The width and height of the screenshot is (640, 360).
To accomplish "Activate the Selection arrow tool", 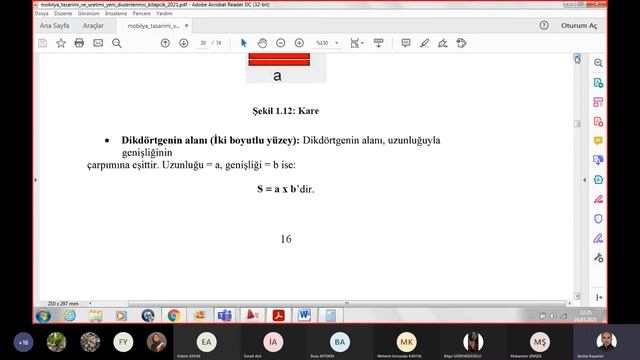I will coord(244,43).
